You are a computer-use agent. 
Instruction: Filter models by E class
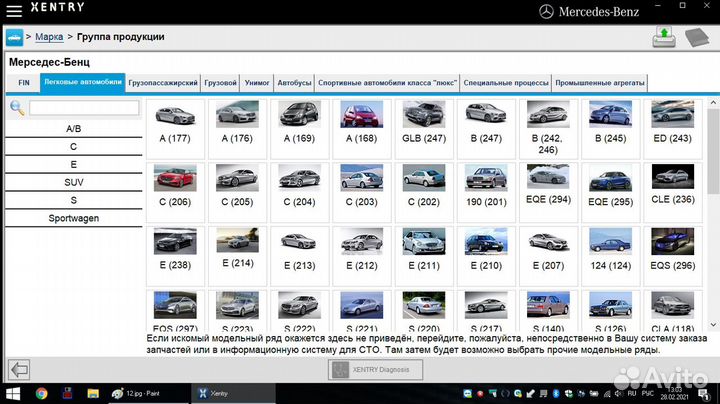73,164
